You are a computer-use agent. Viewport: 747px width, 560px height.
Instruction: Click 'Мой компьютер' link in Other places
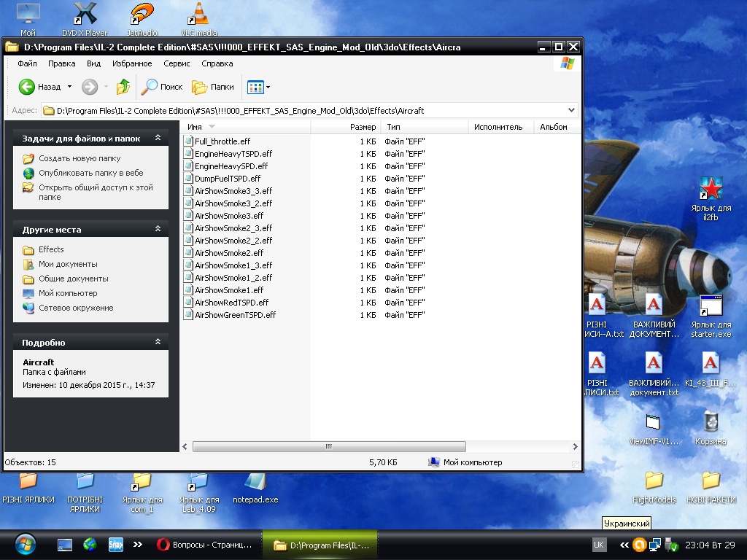point(68,293)
